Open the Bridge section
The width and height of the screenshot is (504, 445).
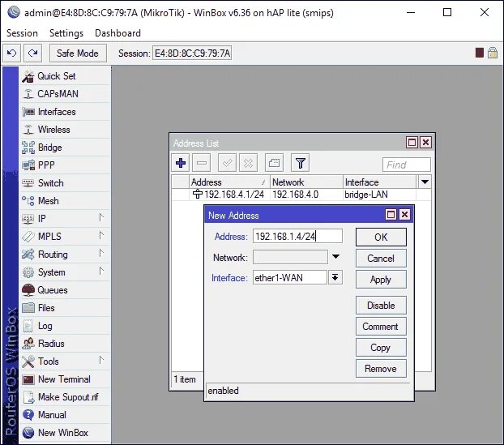click(x=64, y=148)
